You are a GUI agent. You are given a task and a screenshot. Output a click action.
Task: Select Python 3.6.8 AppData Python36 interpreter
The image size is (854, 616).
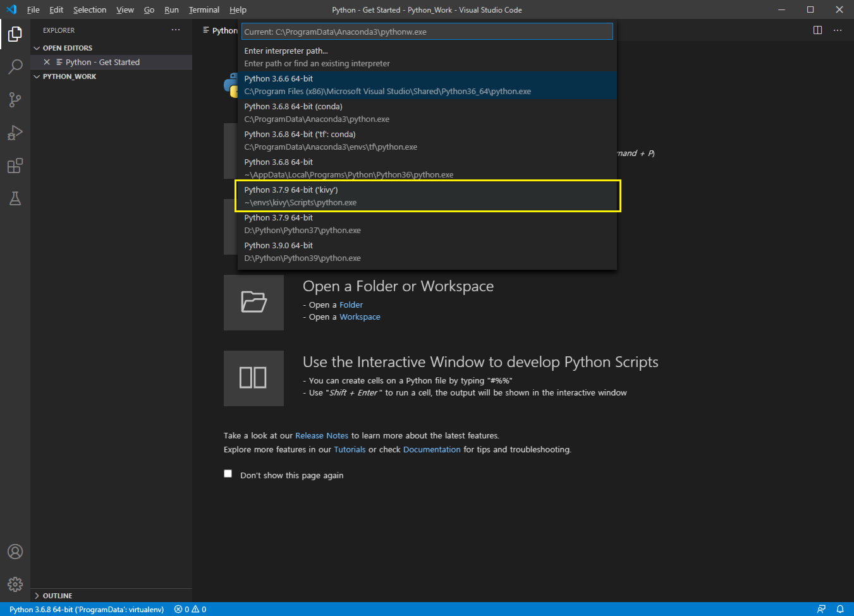tap(427, 169)
